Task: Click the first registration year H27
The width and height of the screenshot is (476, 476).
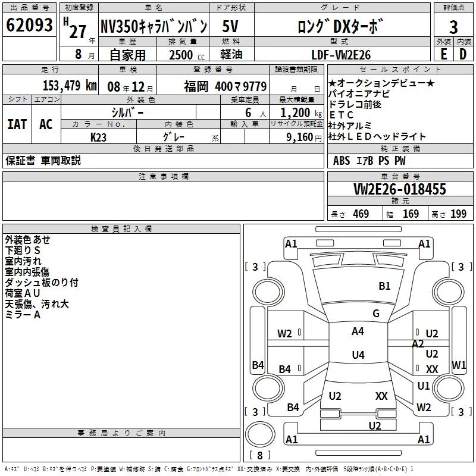Action: tap(75, 28)
